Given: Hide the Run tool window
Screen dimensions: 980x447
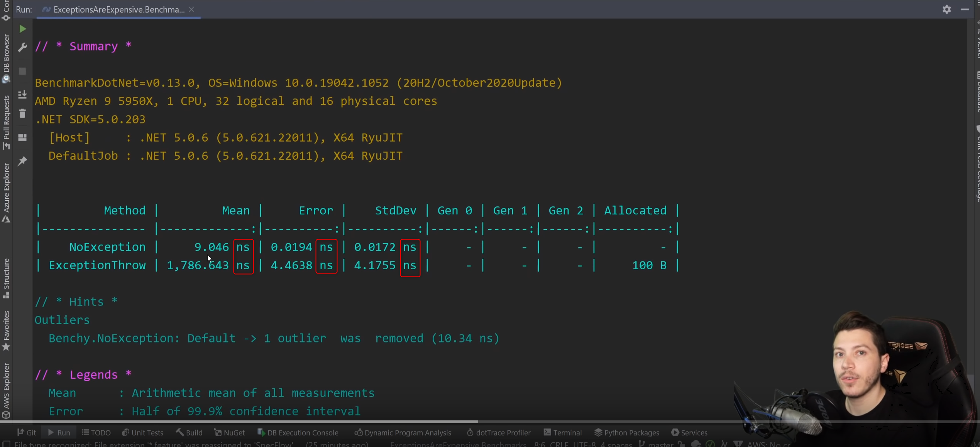Looking at the screenshot, I should click(x=965, y=9).
